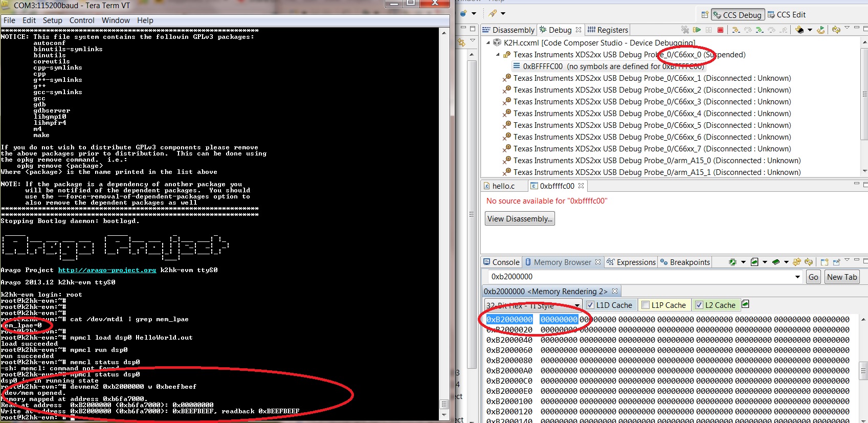Open dropdown next to flashlight search icon

(503, 13)
